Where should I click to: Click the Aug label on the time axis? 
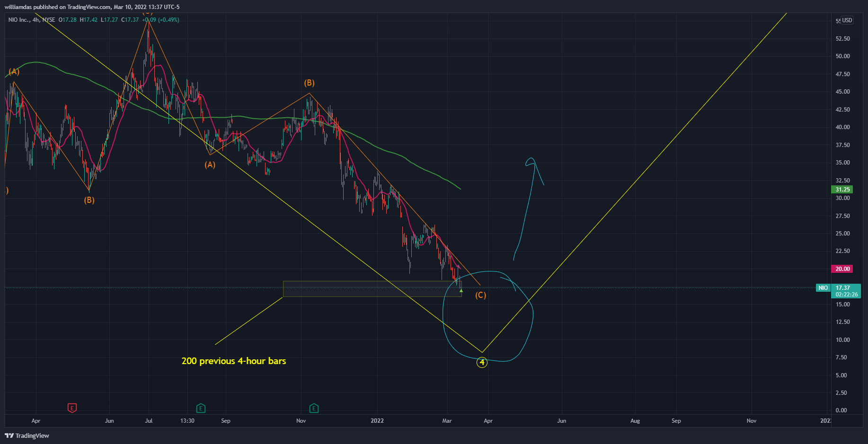coord(635,421)
